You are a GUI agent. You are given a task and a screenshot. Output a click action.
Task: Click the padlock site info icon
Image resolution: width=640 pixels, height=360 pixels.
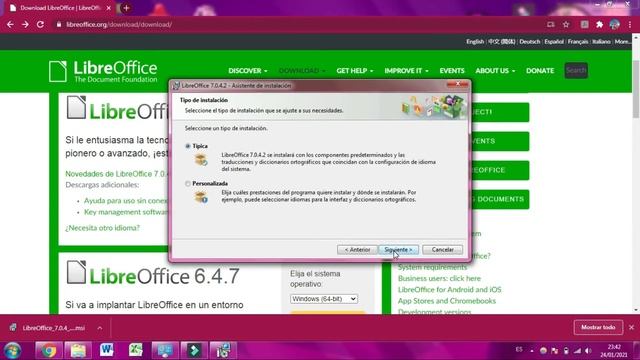[x=59, y=24]
